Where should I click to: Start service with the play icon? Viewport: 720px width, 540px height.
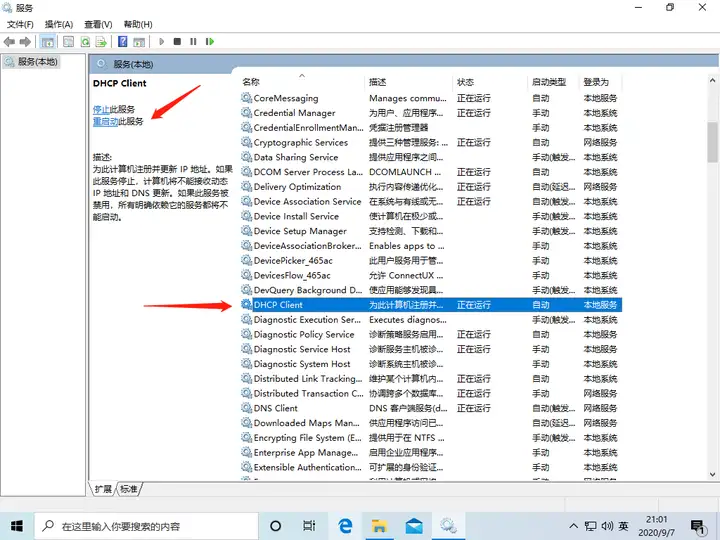click(161, 42)
